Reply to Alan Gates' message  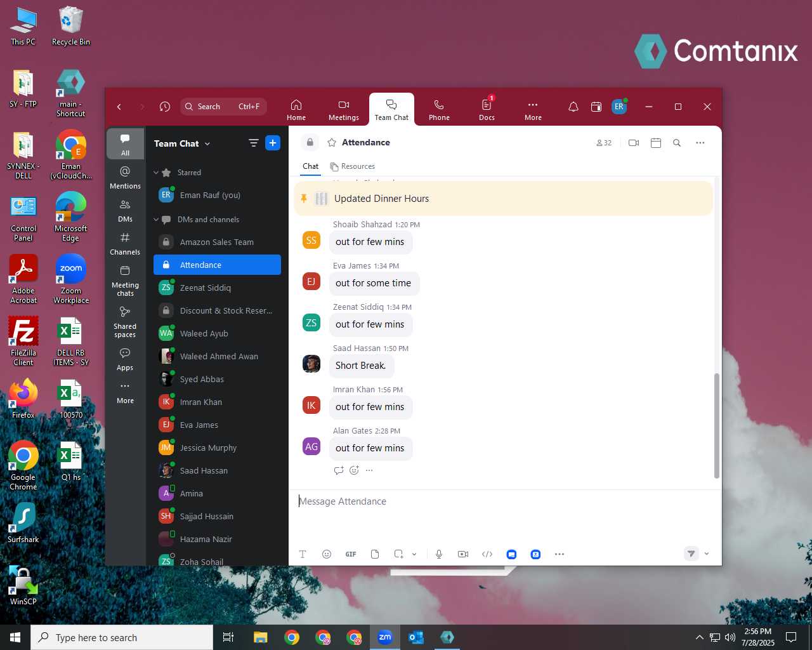point(338,470)
